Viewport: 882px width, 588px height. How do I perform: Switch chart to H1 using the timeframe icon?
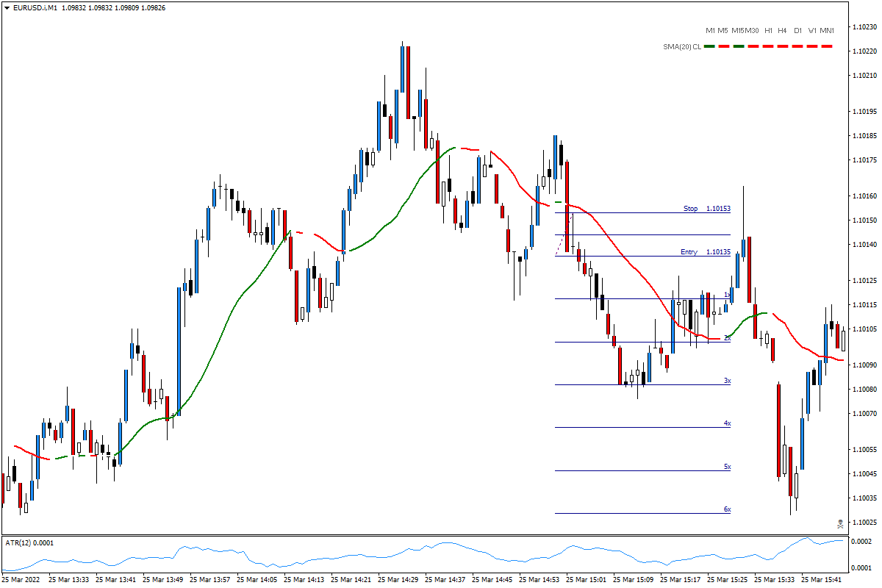[x=768, y=31]
